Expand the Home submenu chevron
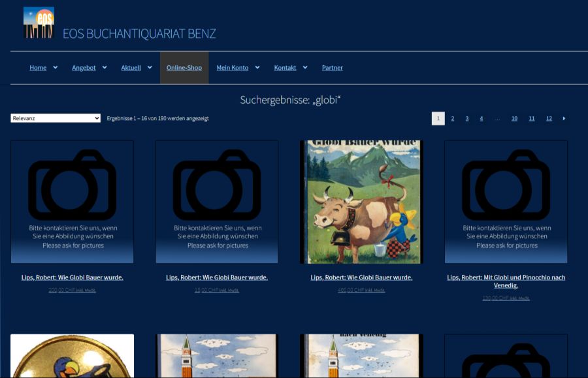 coord(56,67)
